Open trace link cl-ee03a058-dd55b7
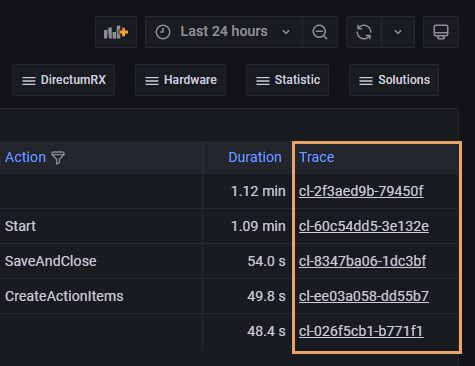The image size is (475, 366). (x=364, y=296)
